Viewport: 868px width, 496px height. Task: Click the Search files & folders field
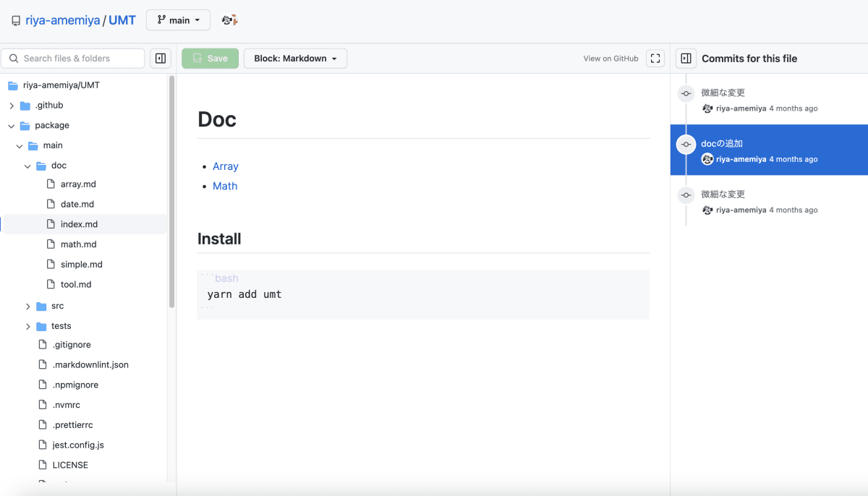[x=73, y=59]
